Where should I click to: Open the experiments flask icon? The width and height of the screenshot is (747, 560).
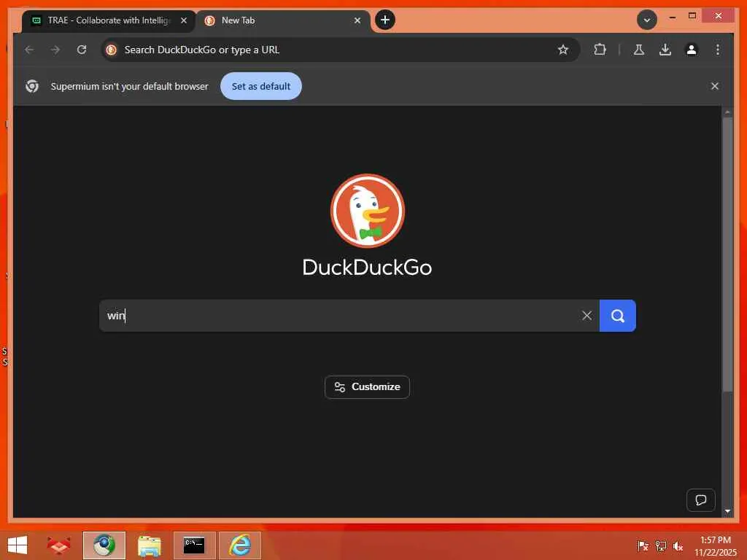639,50
